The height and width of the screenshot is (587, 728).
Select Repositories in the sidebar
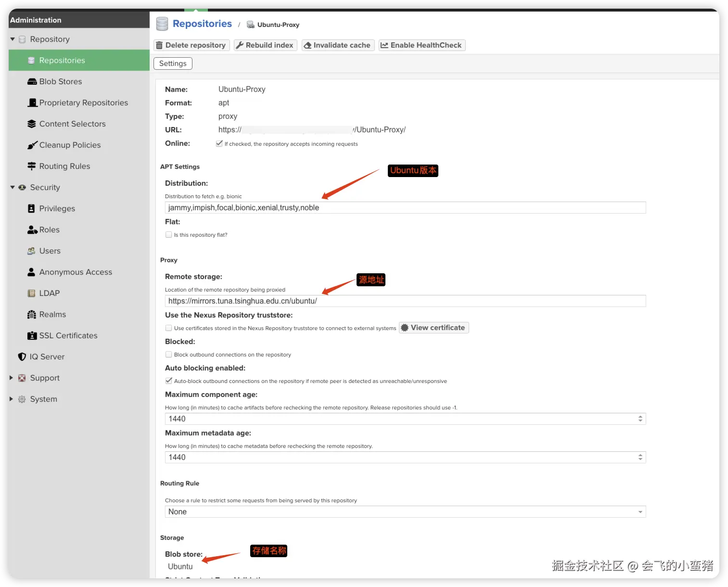point(79,60)
